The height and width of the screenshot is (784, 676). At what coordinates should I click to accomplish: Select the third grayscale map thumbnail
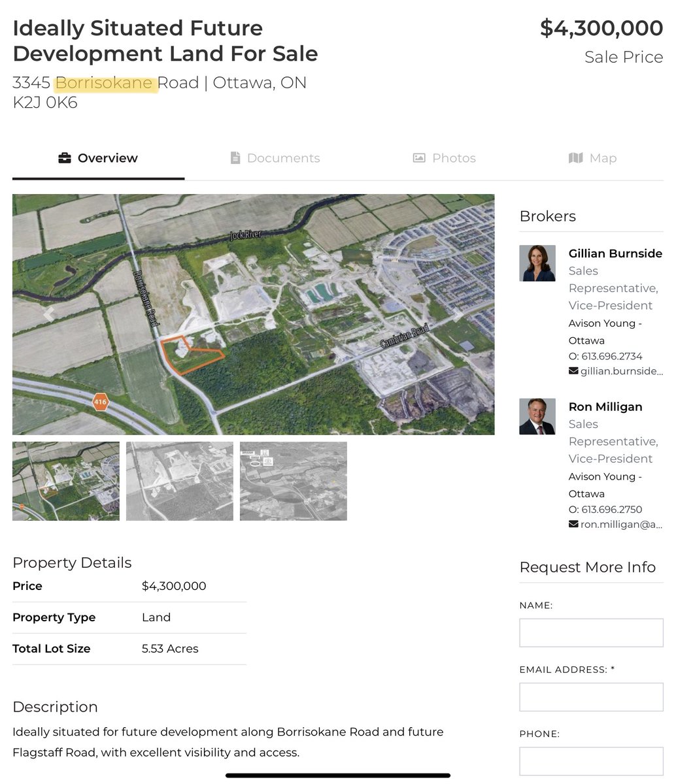294,481
